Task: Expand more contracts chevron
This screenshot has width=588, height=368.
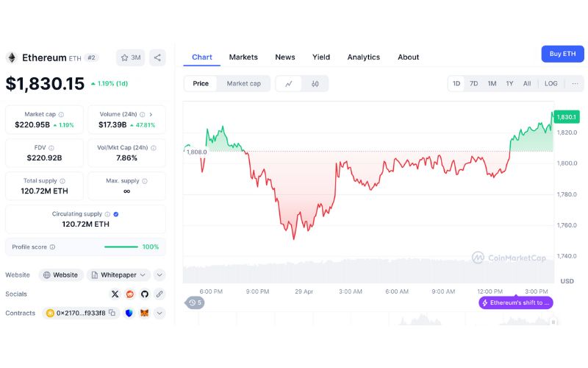Action: click(159, 313)
